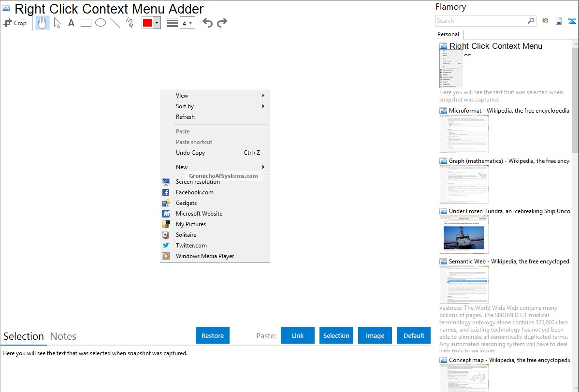The height and width of the screenshot is (392, 579).
Task: Click the Restore button
Action: pos(213,335)
